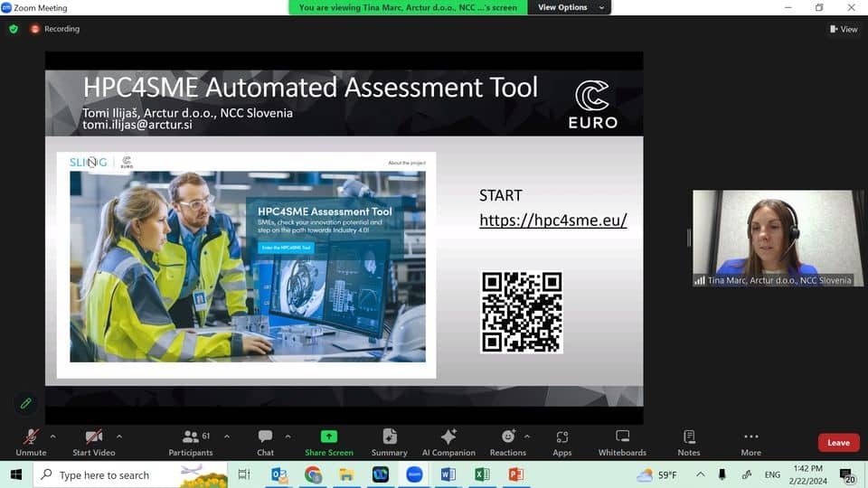Show hidden system tray icons
Viewport: 868px width, 488px height.
tap(700, 474)
